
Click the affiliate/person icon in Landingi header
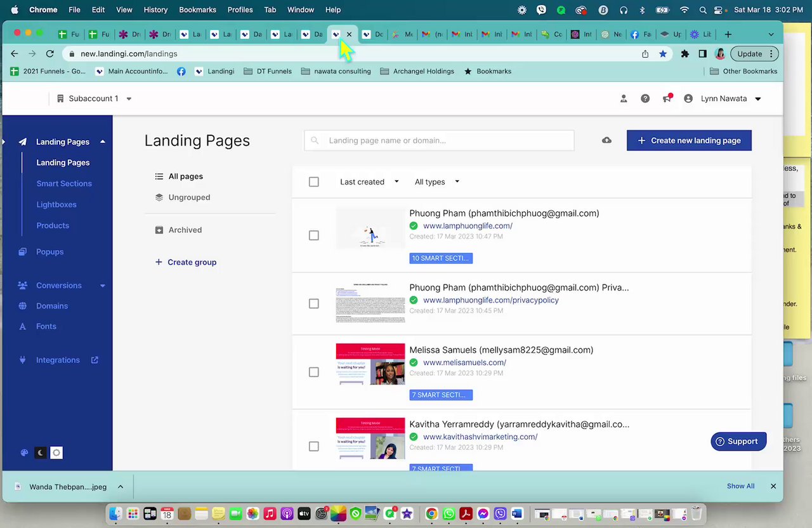tap(624, 98)
